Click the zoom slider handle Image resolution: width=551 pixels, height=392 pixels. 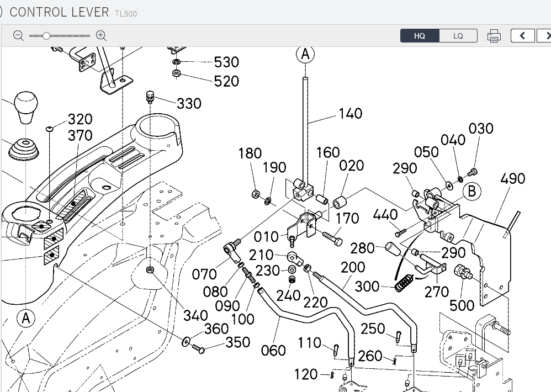coord(46,36)
